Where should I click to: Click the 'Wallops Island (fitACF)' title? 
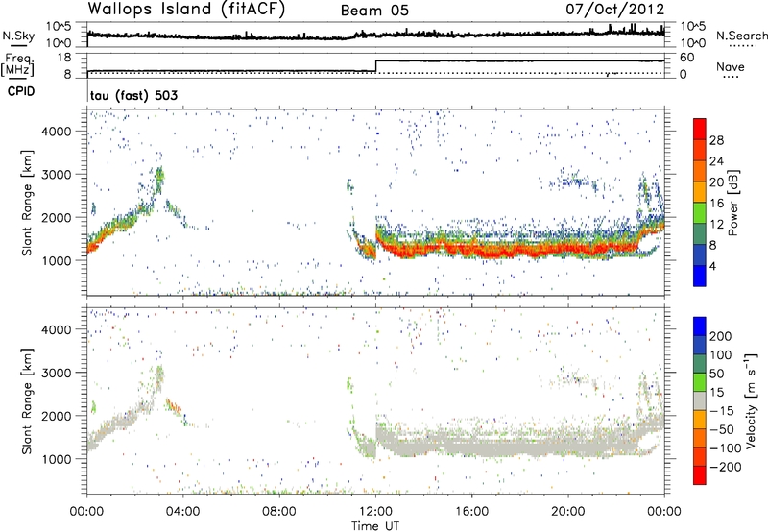186,10
